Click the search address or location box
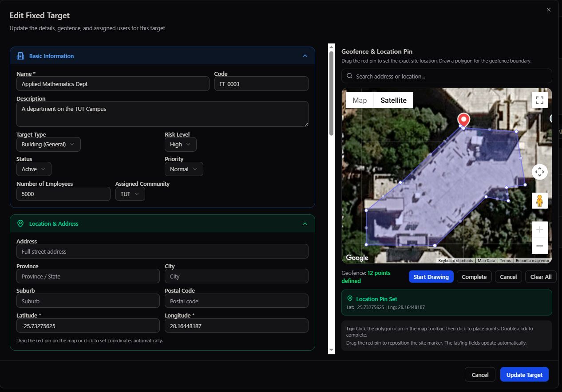 [x=447, y=76]
